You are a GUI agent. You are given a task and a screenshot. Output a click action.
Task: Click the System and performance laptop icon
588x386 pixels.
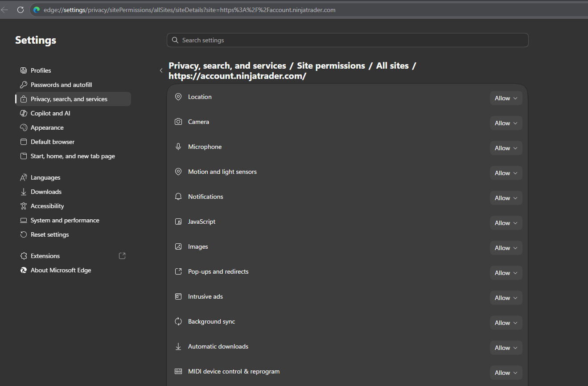pos(24,220)
